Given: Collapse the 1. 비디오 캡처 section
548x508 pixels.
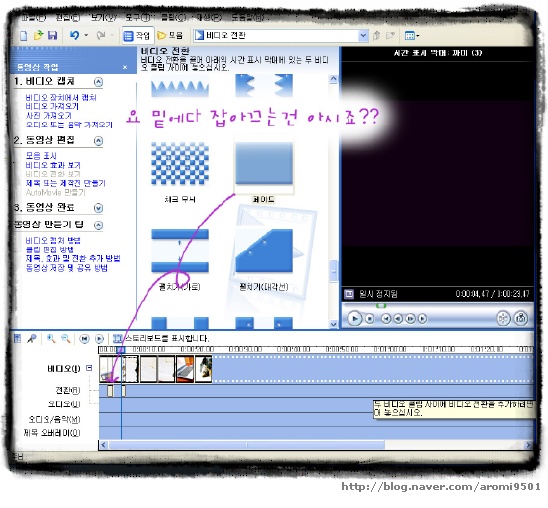Looking at the screenshot, I should (x=99, y=82).
